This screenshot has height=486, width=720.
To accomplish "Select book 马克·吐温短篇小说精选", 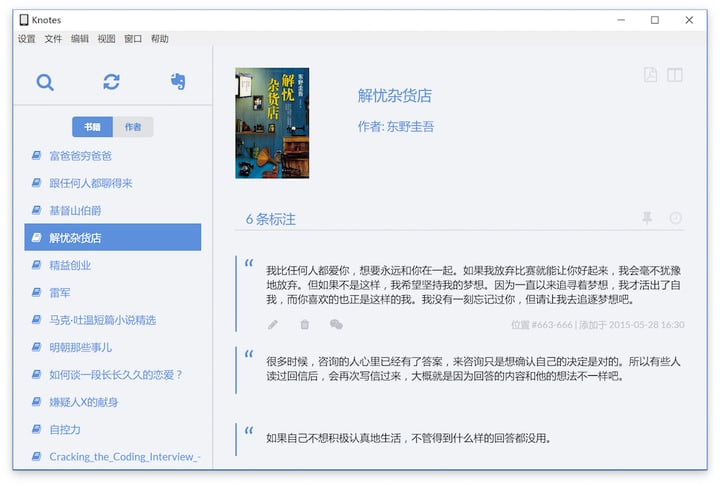I will click(112, 320).
